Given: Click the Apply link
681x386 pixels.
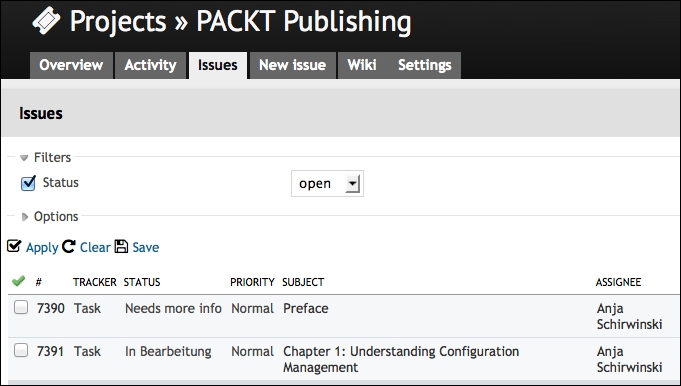Looking at the screenshot, I should [42, 247].
